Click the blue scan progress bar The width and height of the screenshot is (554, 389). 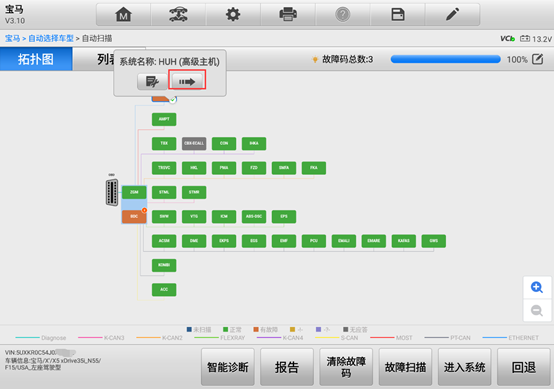pos(446,59)
